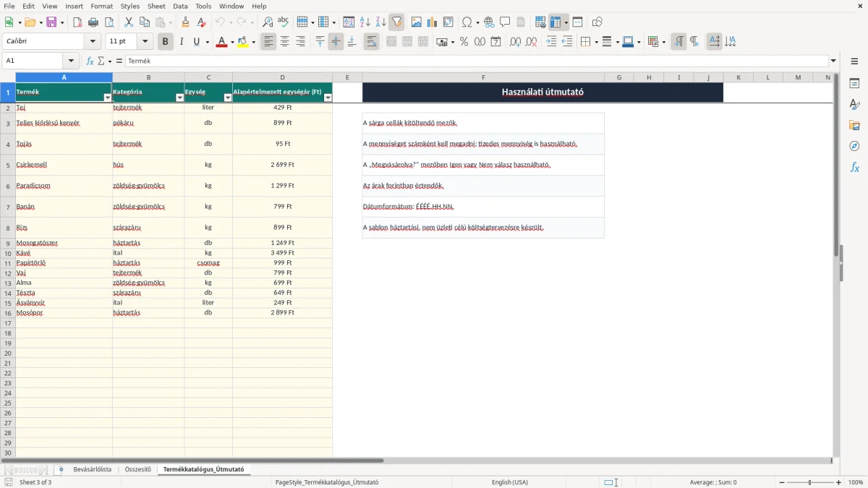Screen dimensions: 868x488
Task: Click the Copy icon
Action: coord(145,22)
